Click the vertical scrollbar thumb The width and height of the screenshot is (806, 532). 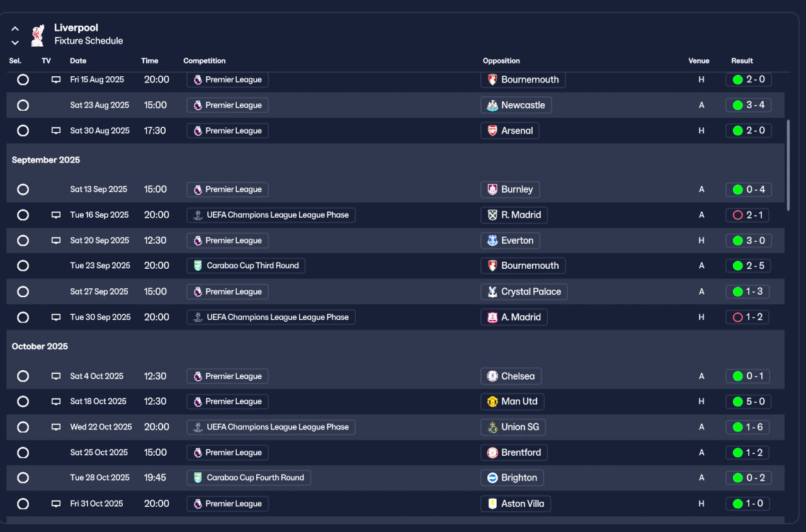787,165
